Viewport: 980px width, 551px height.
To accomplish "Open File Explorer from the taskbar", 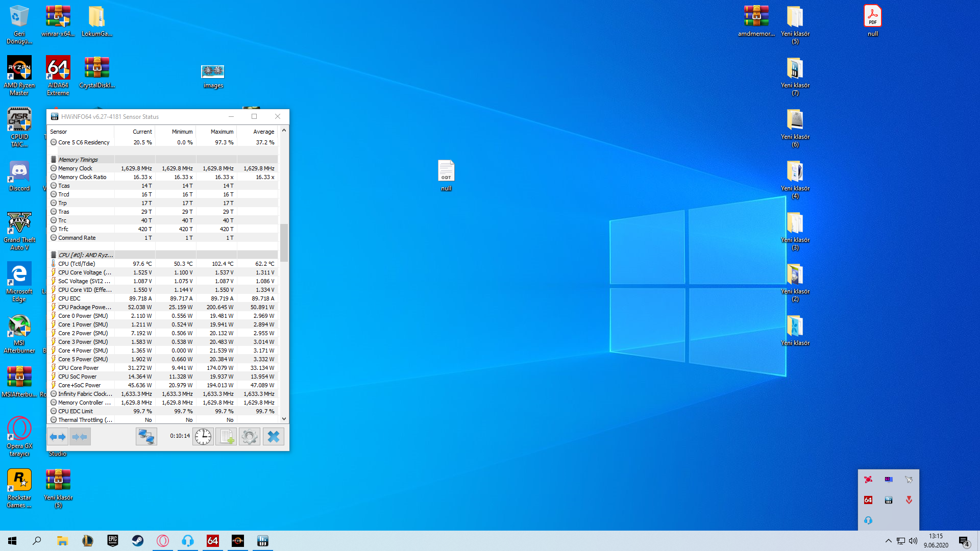I will pos(63,541).
